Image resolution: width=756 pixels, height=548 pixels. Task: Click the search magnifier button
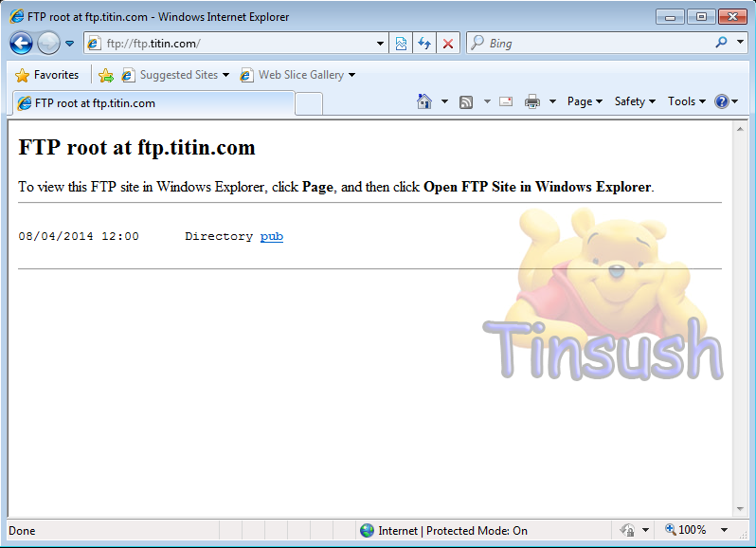pos(721,43)
